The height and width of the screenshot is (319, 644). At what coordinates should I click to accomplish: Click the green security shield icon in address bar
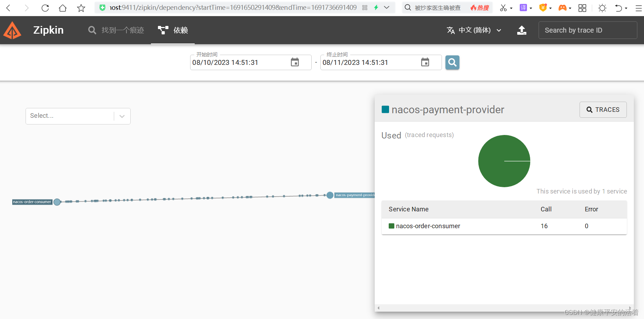click(102, 7)
